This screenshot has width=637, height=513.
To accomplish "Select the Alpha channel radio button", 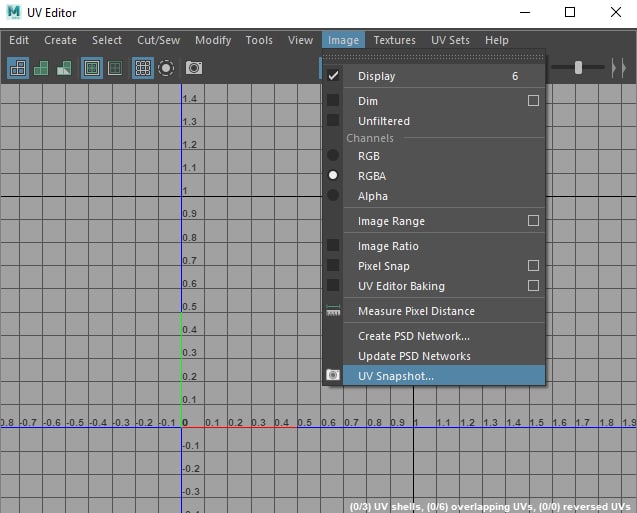I will click(x=333, y=195).
